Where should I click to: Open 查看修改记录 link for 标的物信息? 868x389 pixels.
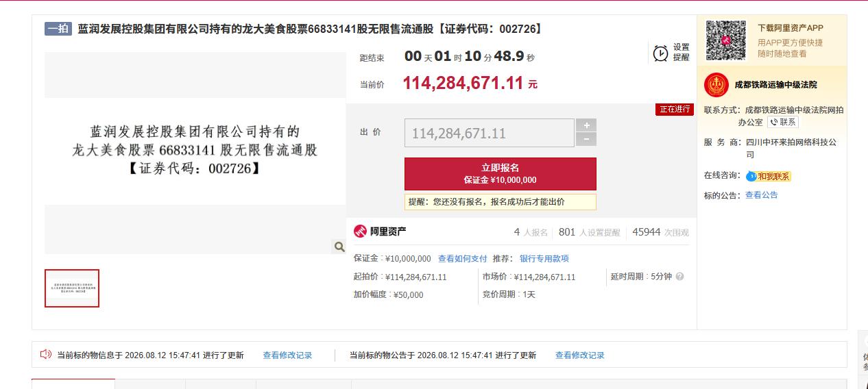287,355
